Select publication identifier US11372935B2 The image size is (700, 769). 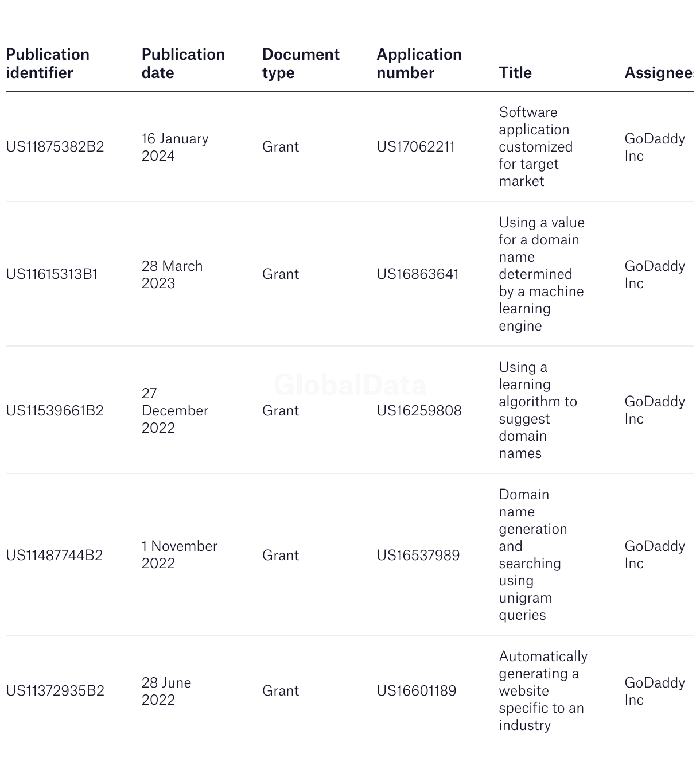[55, 691]
